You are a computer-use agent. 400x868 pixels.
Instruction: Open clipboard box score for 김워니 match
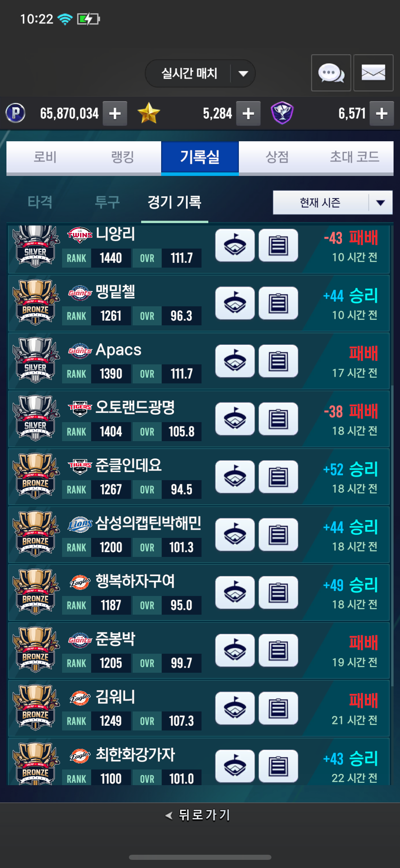pos(278,708)
